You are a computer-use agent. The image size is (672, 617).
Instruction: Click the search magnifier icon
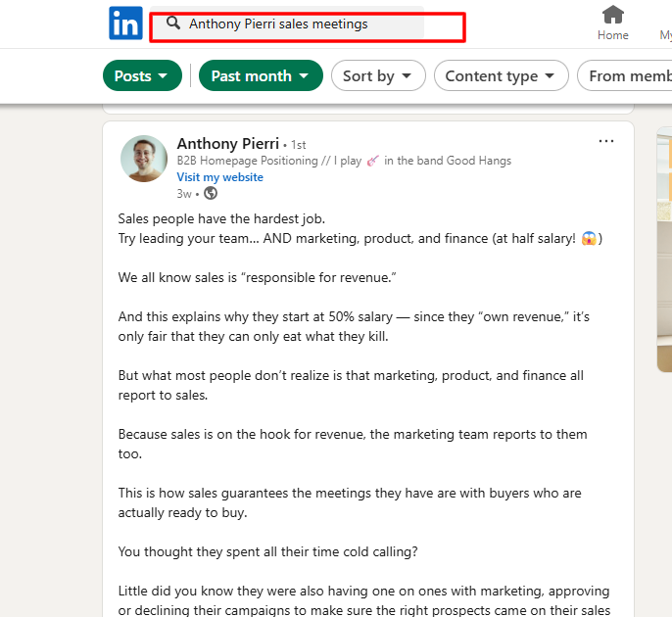tap(172, 23)
